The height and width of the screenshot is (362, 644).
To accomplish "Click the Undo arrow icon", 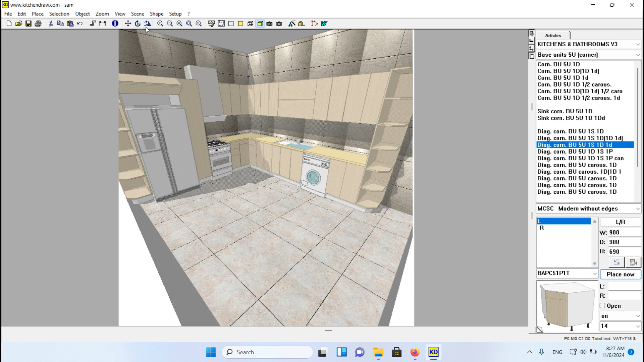I will click(x=80, y=23).
